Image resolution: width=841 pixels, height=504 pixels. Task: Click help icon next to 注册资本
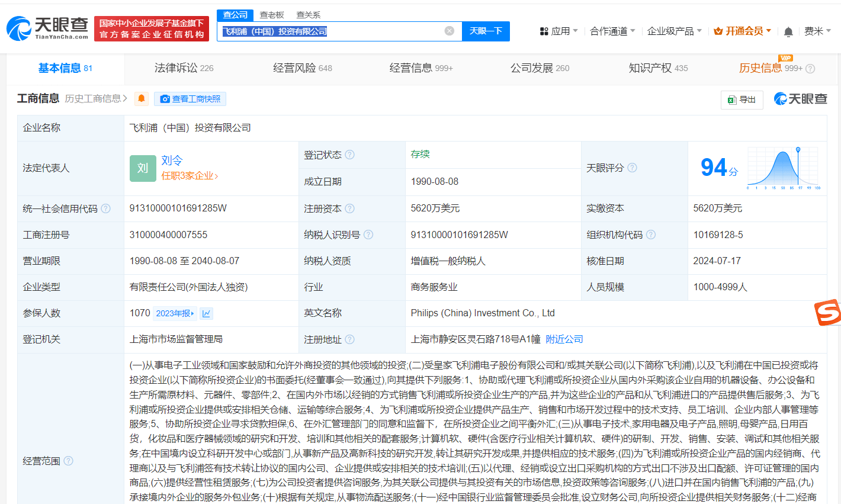pos(350,208)
